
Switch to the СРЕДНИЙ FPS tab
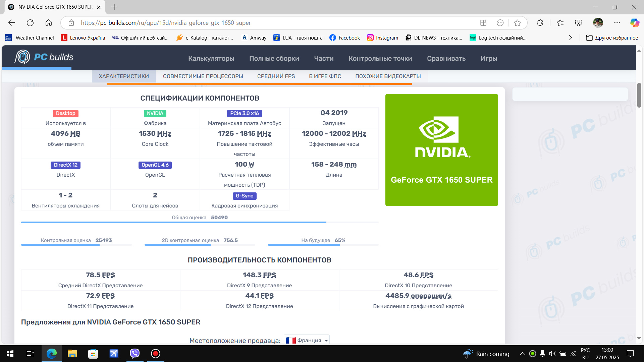click(x=276, y=76)
